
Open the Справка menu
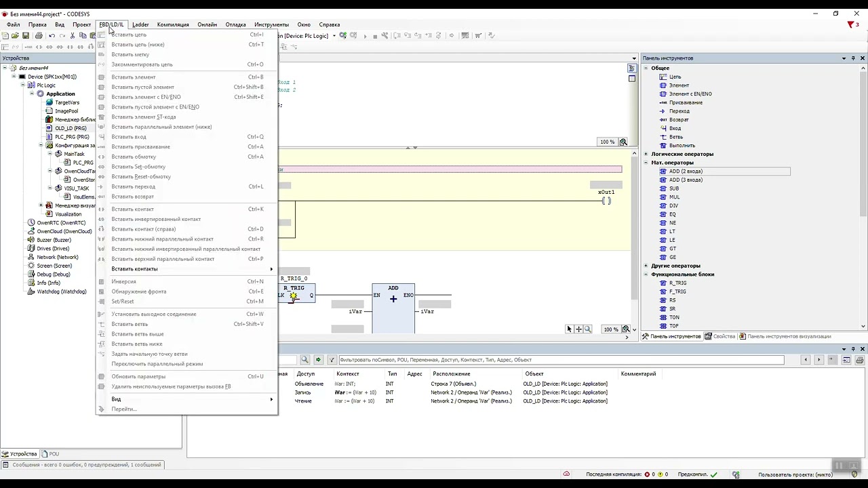(330, 24)
